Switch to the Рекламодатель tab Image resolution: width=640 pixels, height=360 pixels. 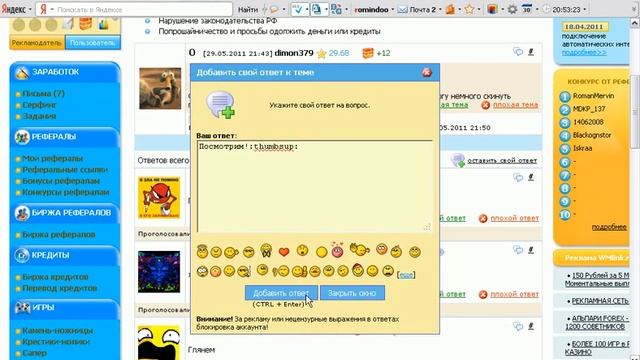tap(37, 43)
